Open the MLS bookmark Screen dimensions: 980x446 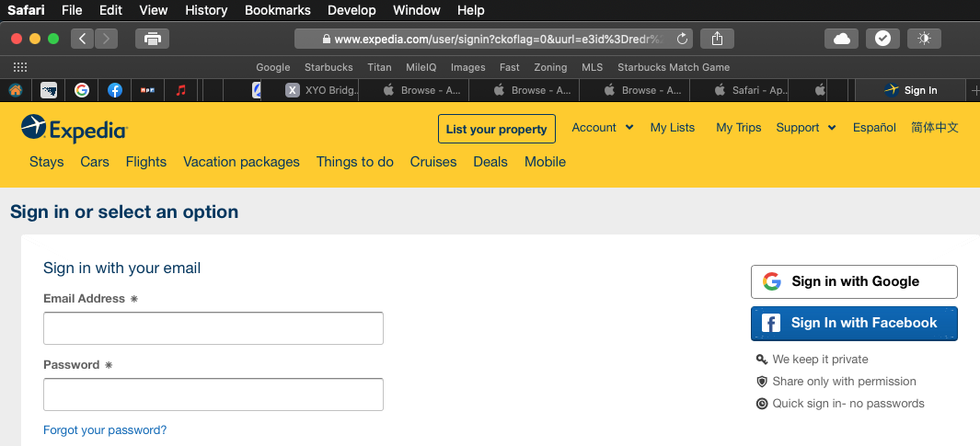[593, 67]
